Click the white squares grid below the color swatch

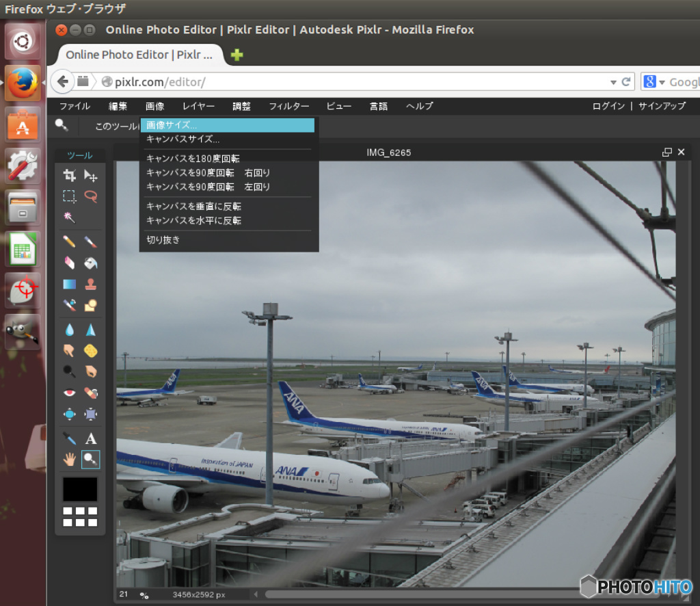tap(80, 516)
